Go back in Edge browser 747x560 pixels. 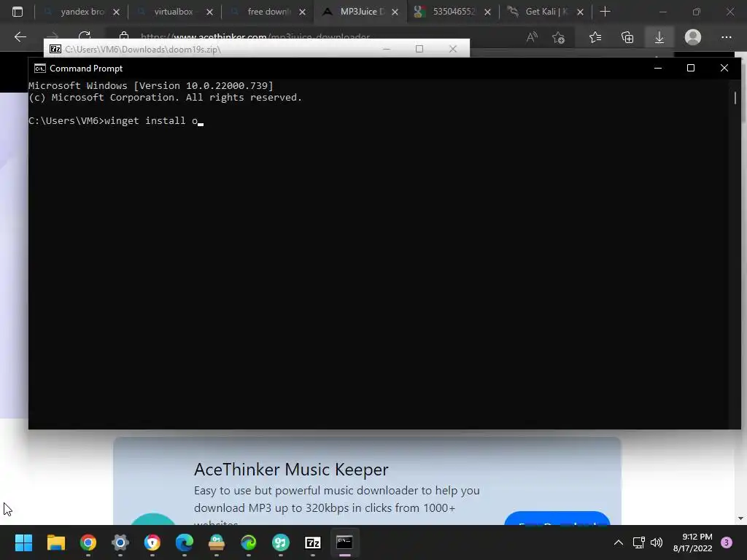point(20,36)
